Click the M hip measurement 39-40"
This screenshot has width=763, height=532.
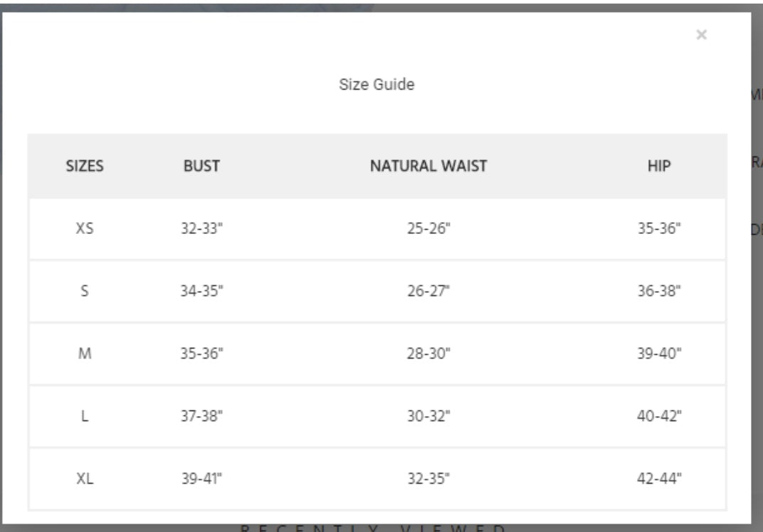click(x=659, y=353)
